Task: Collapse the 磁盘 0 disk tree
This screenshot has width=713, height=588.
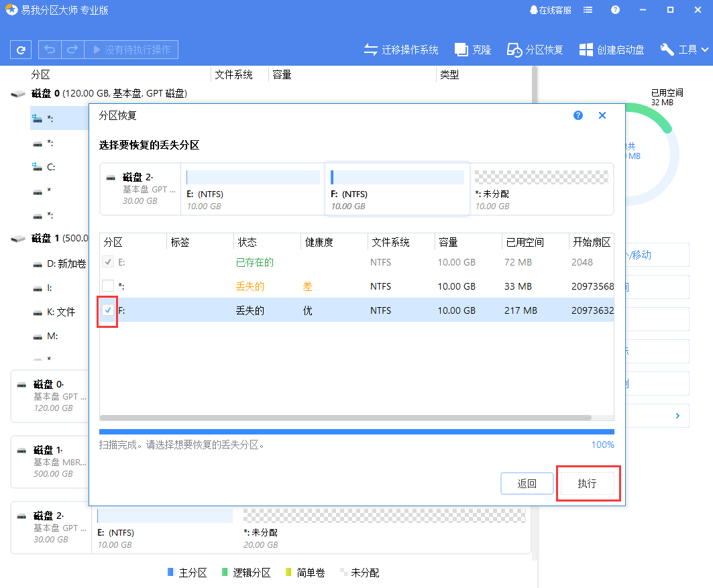Action: coord(17,94)
